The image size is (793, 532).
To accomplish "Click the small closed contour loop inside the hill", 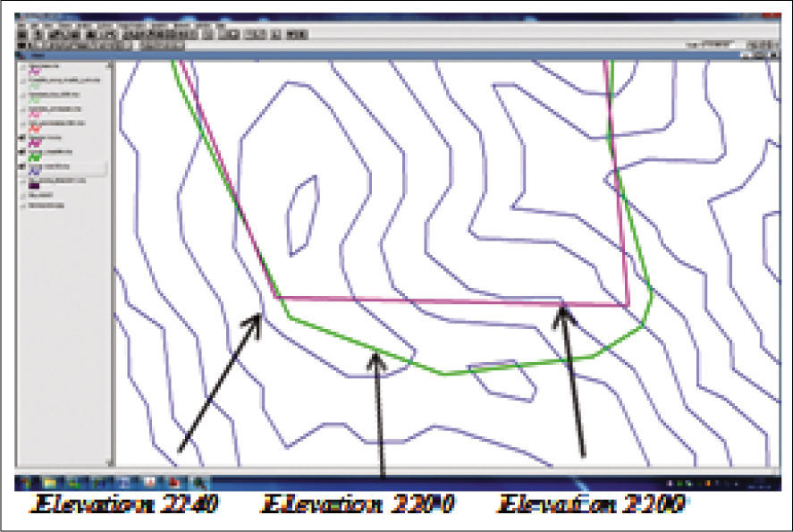I will coord(301,215).
